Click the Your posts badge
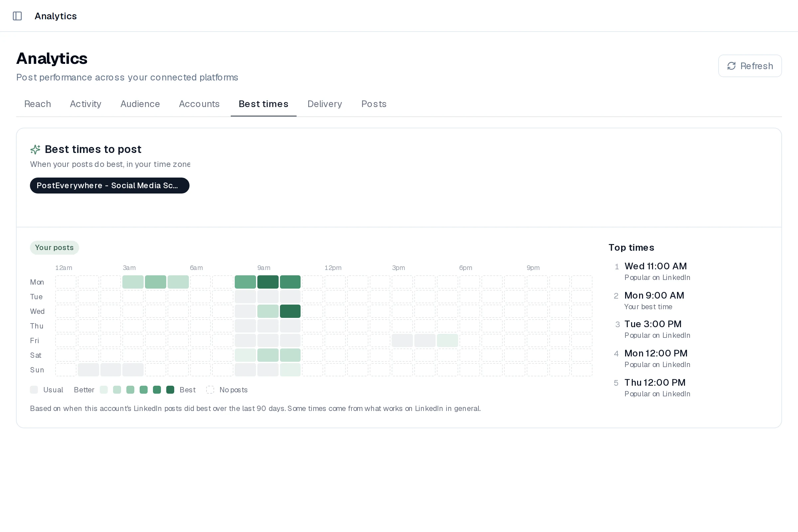The width and height of the screenshot is (798, 532). coord(54,248)
